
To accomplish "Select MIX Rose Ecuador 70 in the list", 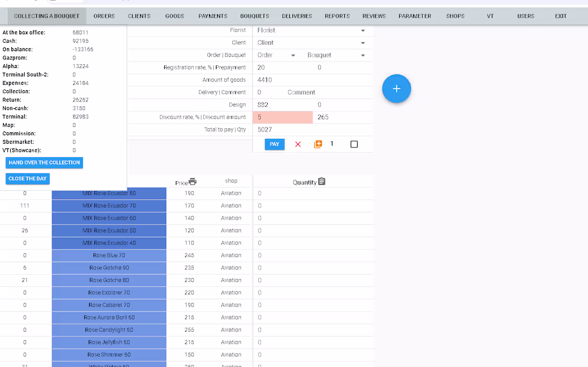I will coord(109,205).
